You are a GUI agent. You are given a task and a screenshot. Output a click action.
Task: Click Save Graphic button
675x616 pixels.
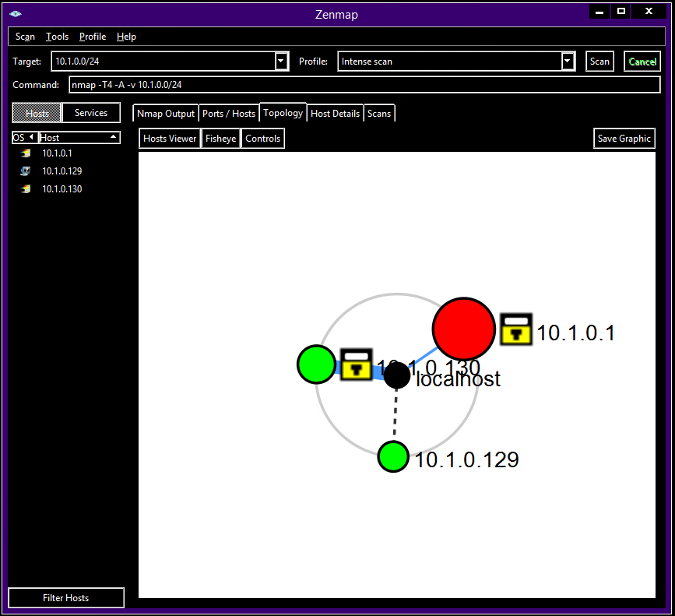(x=624, y=139)
